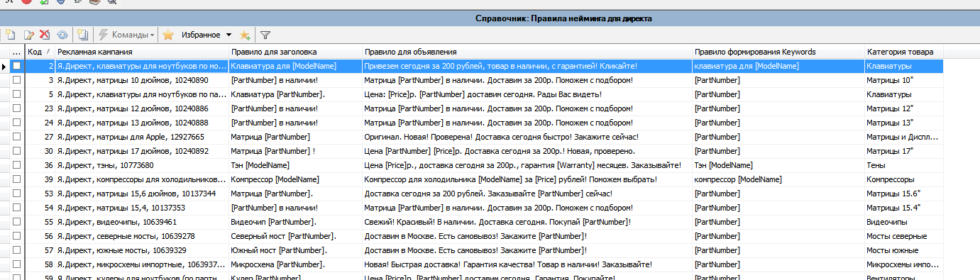The height and width of the screenshot is (280, 980).
Task: Select category cell 'Матрицы 15.6"'
Action: click(903, 194)
